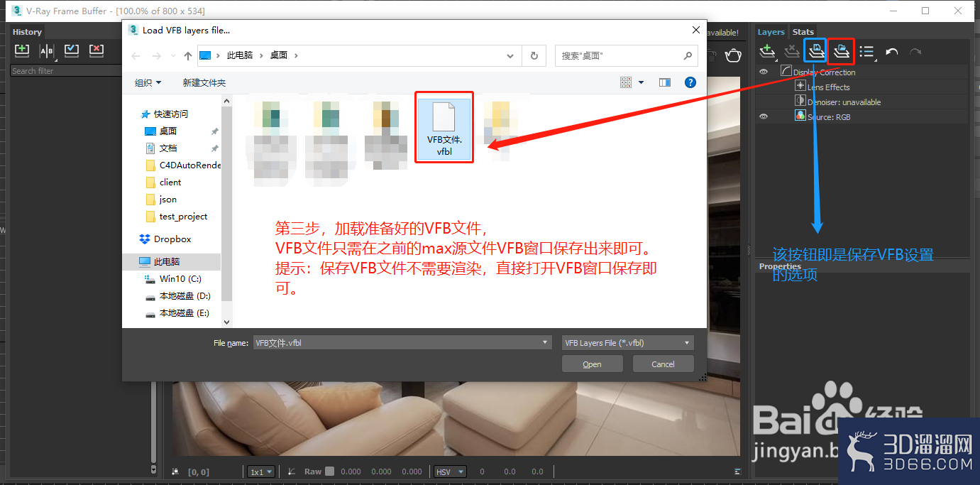Click the Undo arrow in Layers toolbar
Viewport: 980px width, 485px height.
(x=892, y=52)
